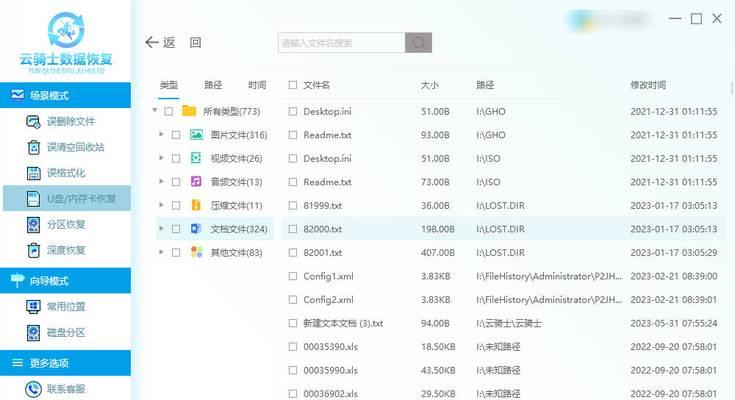This screenshot has width=735, height=400.
Task: Expand the 压缩文件 tree node
Action: [161, 205]
